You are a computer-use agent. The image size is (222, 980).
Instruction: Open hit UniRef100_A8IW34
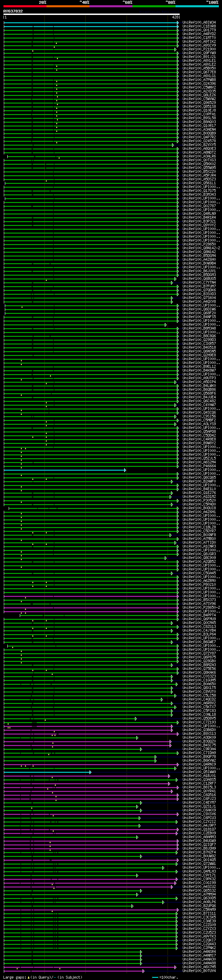[x=199, y=23]
